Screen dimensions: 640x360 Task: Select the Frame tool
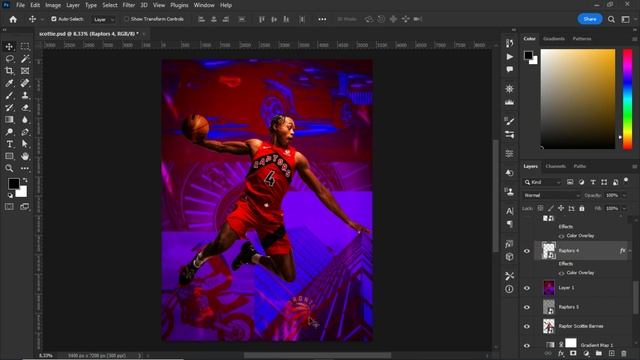click(25, 71)
